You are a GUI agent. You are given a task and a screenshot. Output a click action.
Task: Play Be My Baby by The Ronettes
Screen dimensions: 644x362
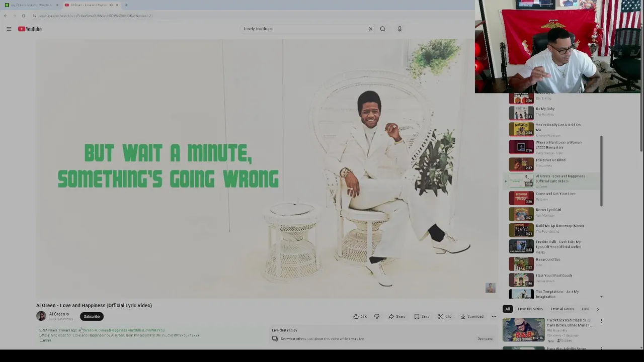coord(553,112)
